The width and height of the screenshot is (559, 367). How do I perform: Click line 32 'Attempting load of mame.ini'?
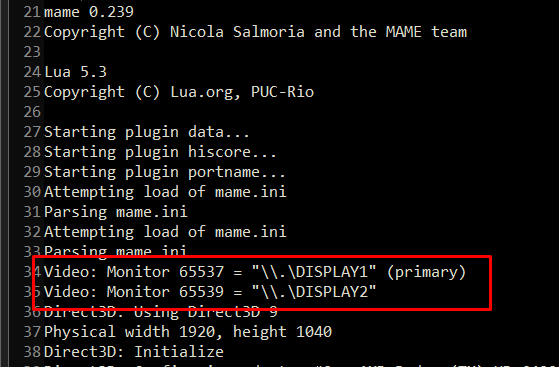coord(165,232)
